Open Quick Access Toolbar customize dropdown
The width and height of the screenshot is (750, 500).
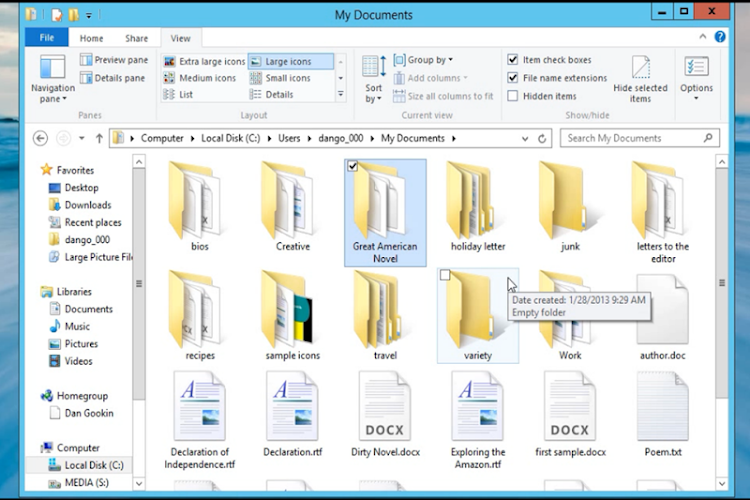pyautogui.click(x=88, y=15)
